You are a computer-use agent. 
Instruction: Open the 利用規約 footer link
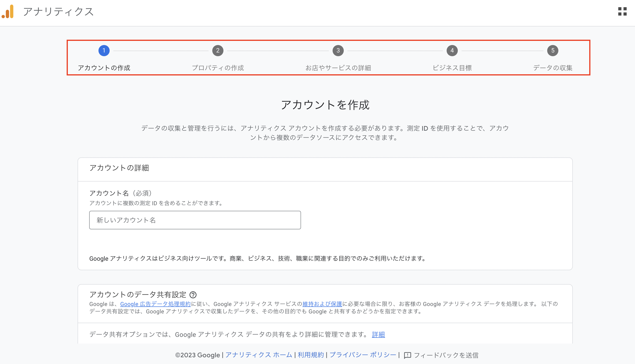click(x=311, y=355)
